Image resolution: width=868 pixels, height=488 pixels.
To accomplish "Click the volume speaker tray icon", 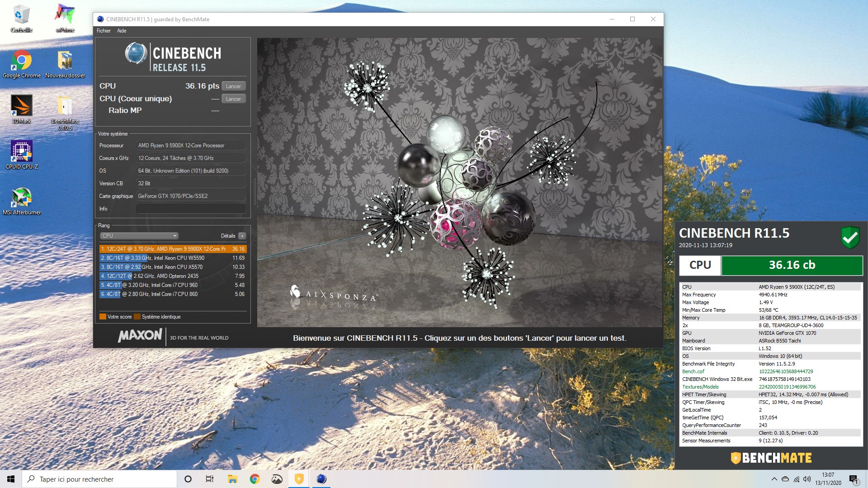I will 807,479.
